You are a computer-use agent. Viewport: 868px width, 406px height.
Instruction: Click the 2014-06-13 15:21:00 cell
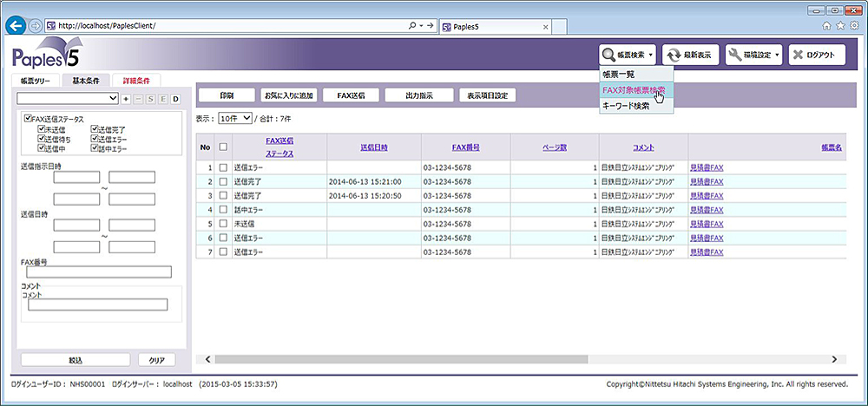point(373,181)
